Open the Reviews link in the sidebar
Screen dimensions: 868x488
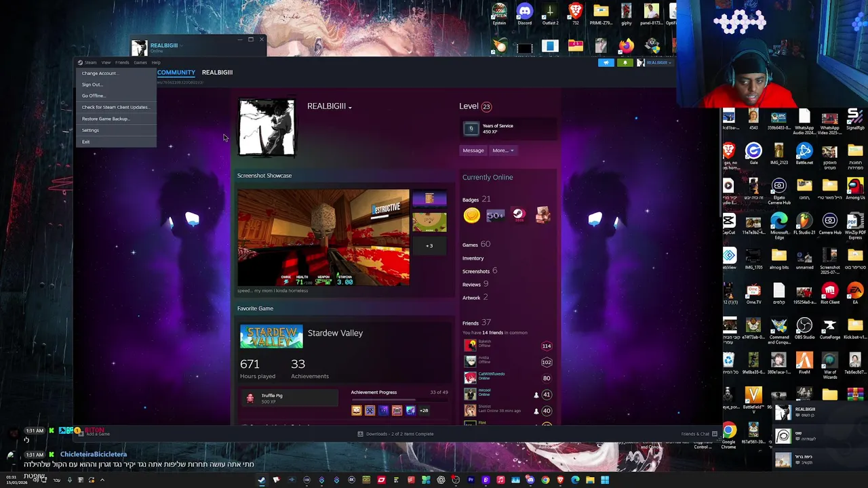pyautogui.click(x=475, y=285)
